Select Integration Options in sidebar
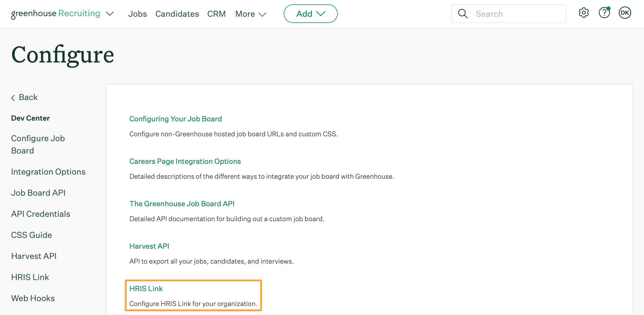Screen dimensions: 644x315 [x=48, y=171]
